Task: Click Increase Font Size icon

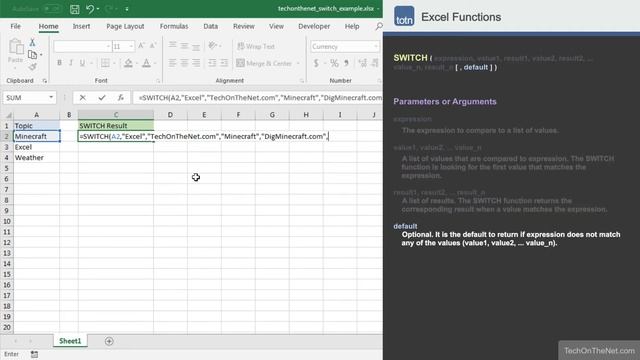Action: [141, 46]
